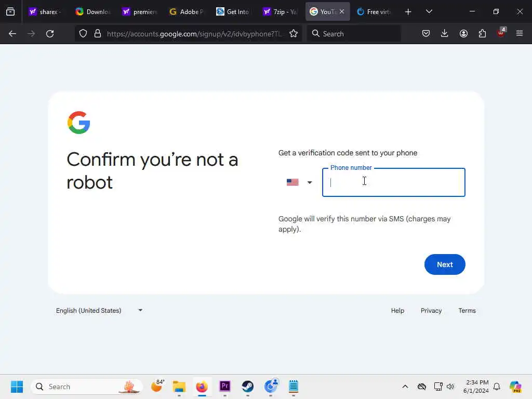Switch to the Adobe P tab
Viewport: 532px width, 399px height.
pos(187,12)
